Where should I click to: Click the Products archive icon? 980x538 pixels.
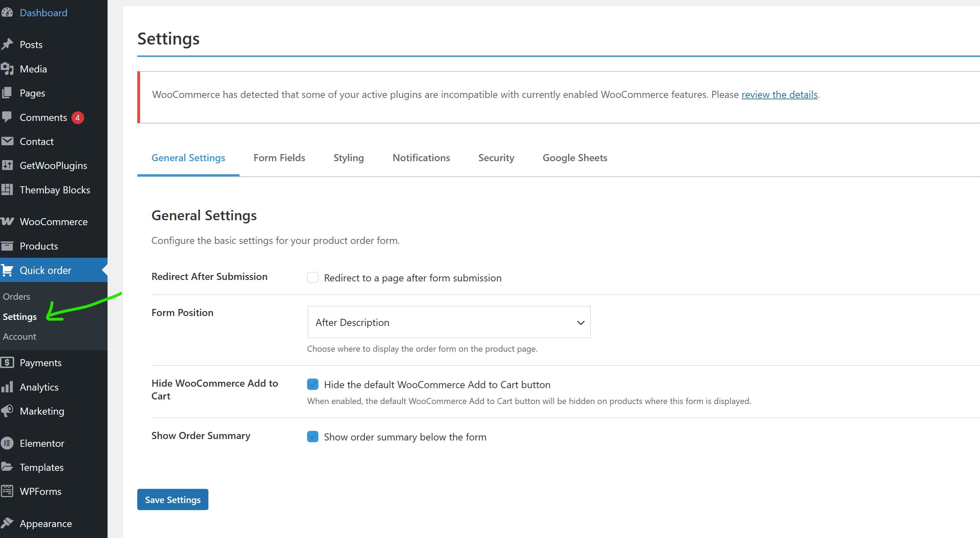click(x=7, y=246)
